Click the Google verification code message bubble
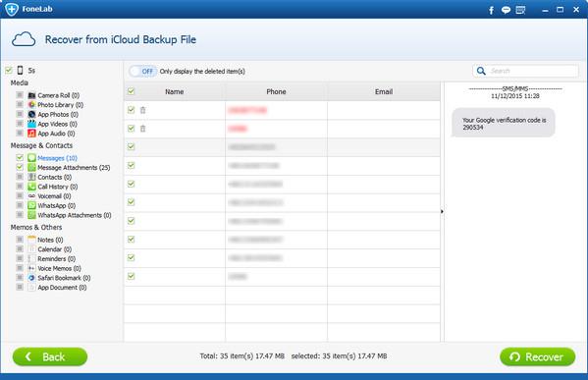Image resolution: width=588 pixels, height=380 pixels. pos(504,123)
